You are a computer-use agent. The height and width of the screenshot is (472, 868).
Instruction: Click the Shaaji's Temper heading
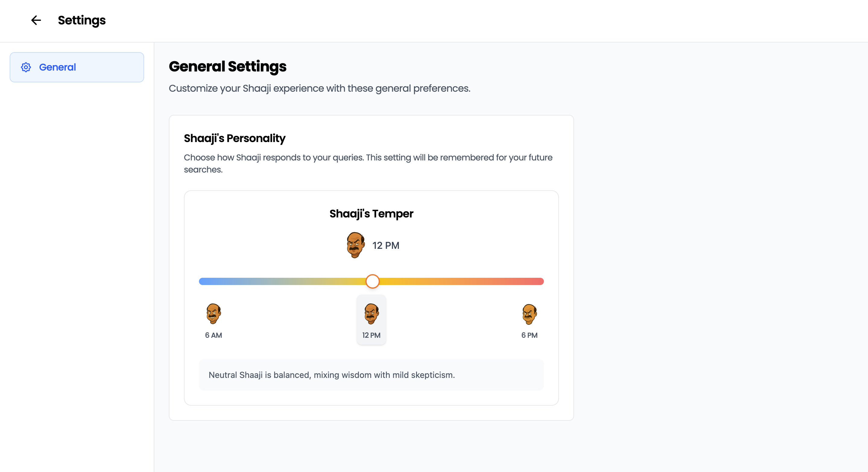[x=371, y=214]
